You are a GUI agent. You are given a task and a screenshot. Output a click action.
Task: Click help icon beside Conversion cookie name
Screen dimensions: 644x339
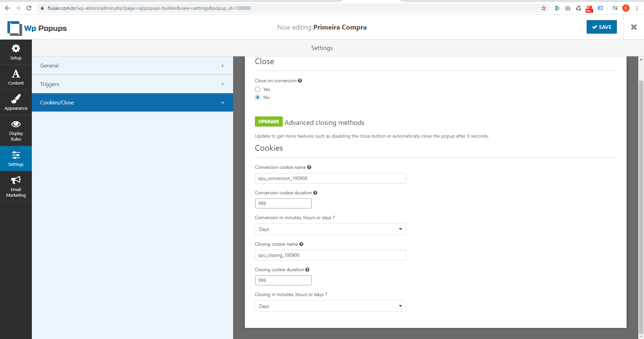pos(309,167)
